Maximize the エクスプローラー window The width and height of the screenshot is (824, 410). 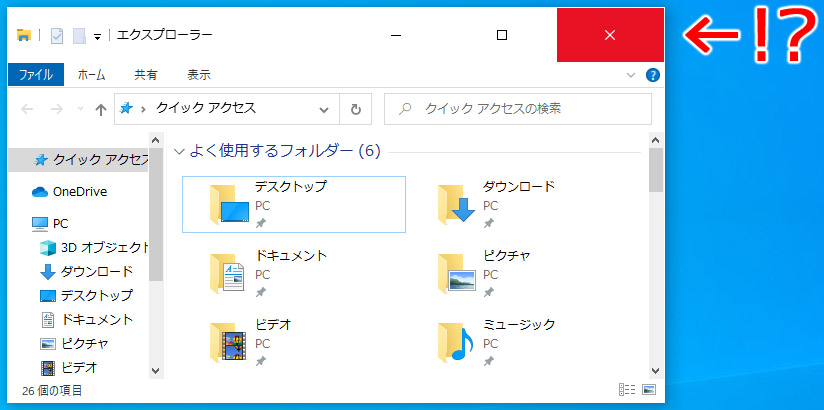[x=502, y=35]
